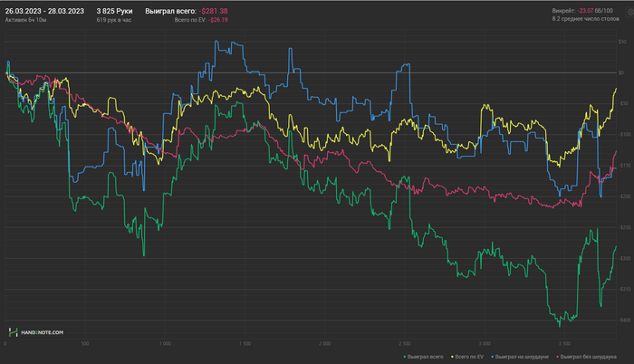
Task: Click the 'Всего по EV: -$26.19' value
Action: (x=201, y=20)
